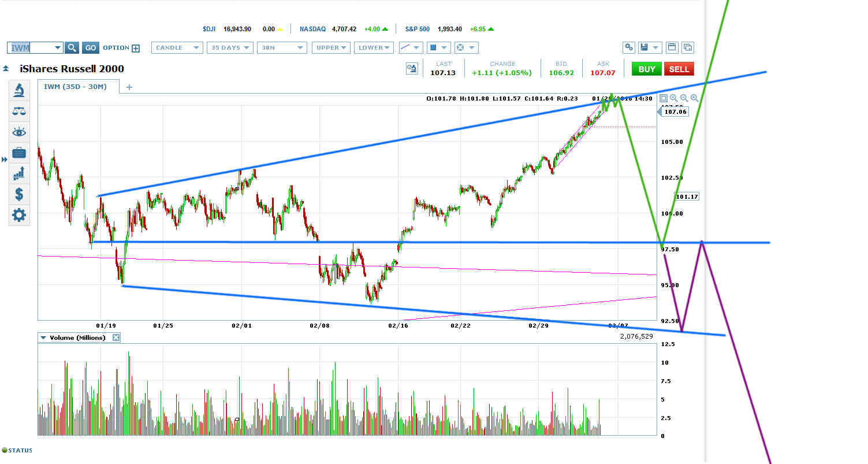Click the 107.06 current price label
The image size is (868, 464).
click(x=675, y=112)
